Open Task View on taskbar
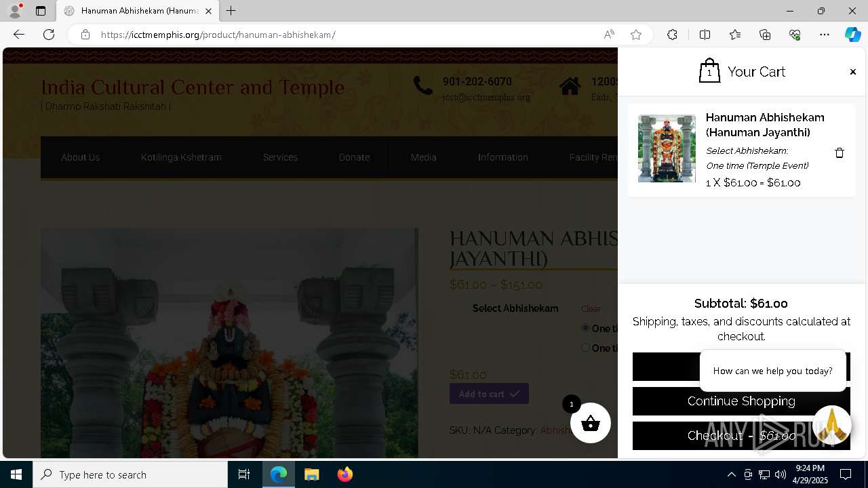868x488 pixels. (244, 474)
